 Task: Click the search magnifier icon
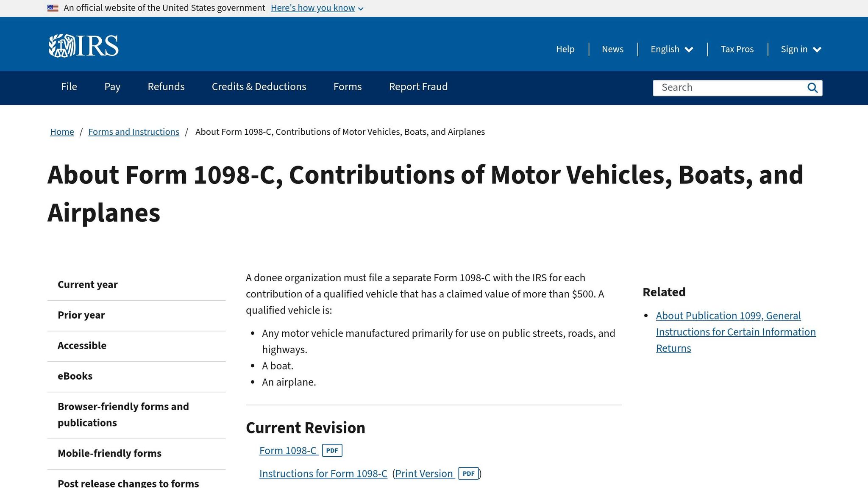[812, 88]
